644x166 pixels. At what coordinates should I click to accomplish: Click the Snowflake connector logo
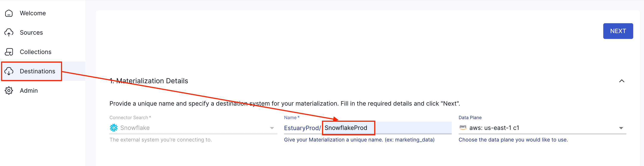tap(114, 128)
